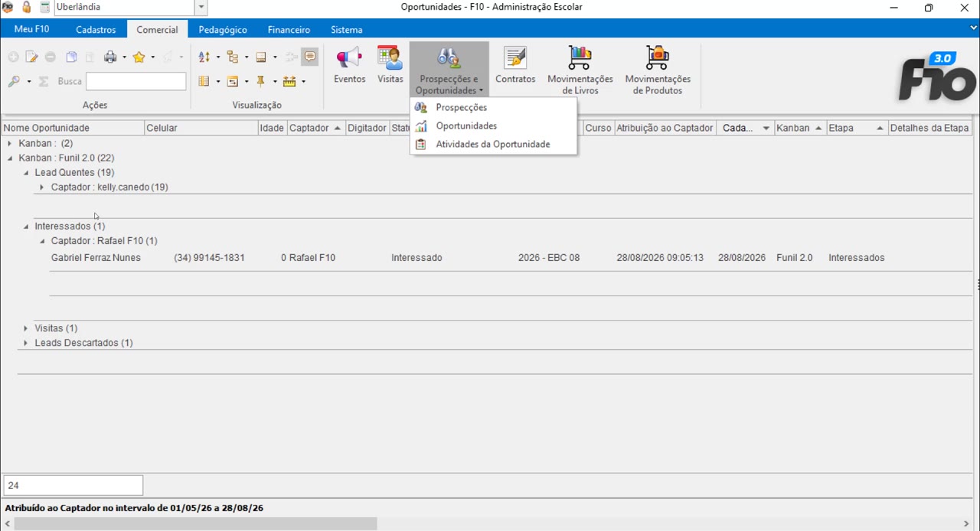Sort by Celular column header

201,128
